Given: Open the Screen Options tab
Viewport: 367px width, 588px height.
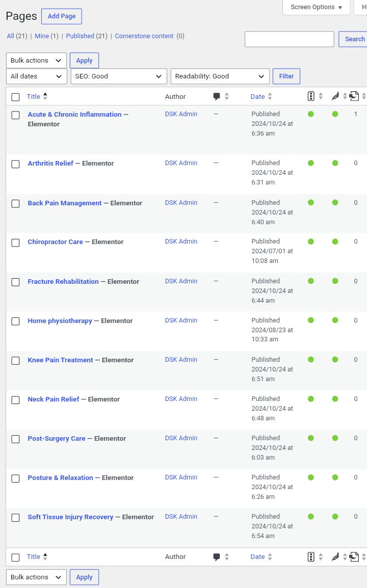Looking at the screenshot, I should tap(316, 7).
